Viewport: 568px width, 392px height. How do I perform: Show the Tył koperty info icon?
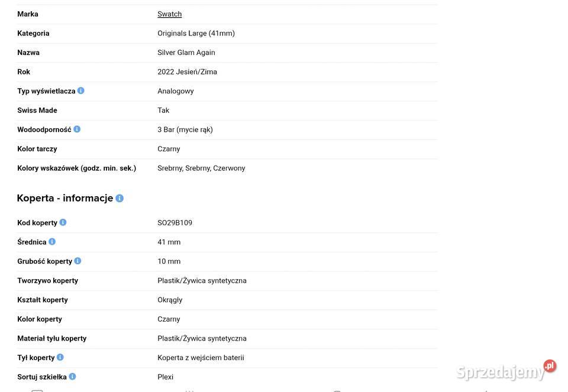click(60, 357)
